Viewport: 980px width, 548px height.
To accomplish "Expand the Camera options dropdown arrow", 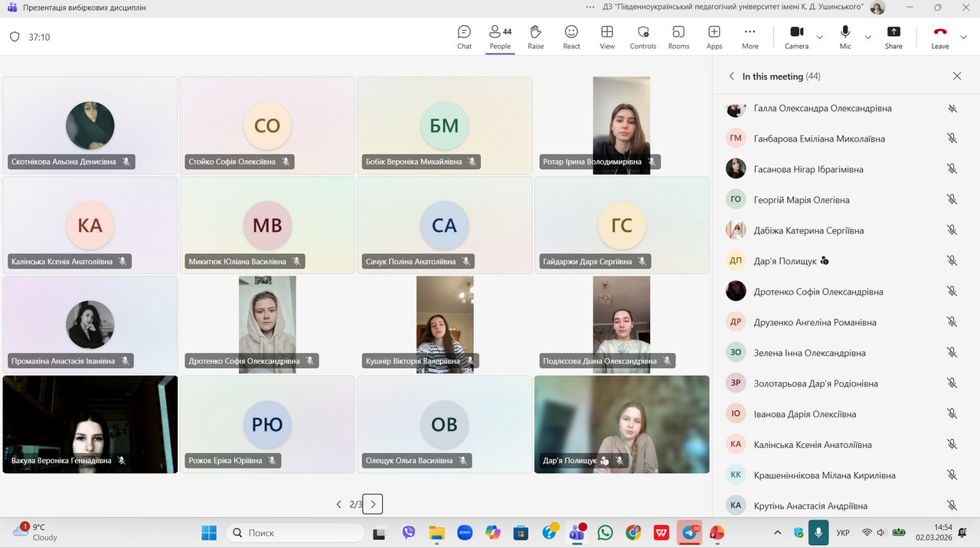I will click(x=820, y=37).
